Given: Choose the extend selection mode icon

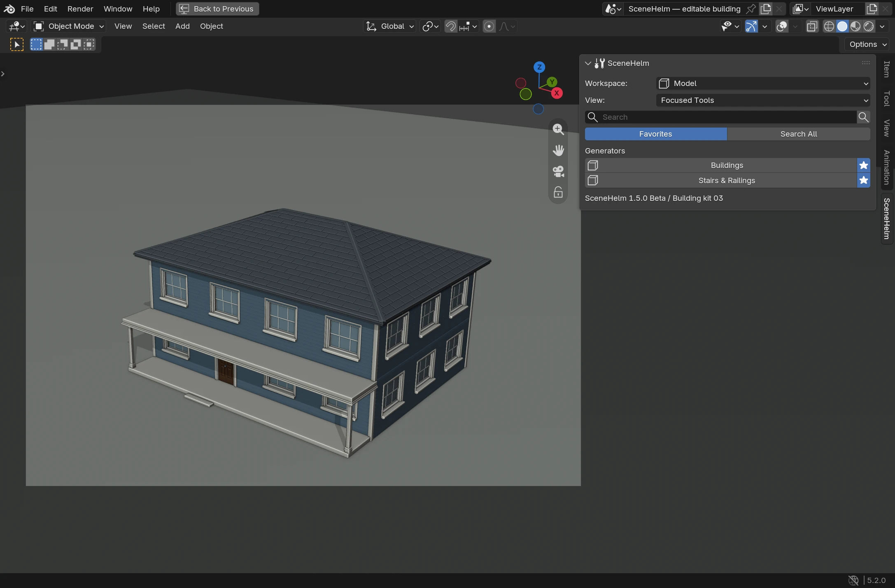Looking at the screenshot, I should (x=49, y=44).
